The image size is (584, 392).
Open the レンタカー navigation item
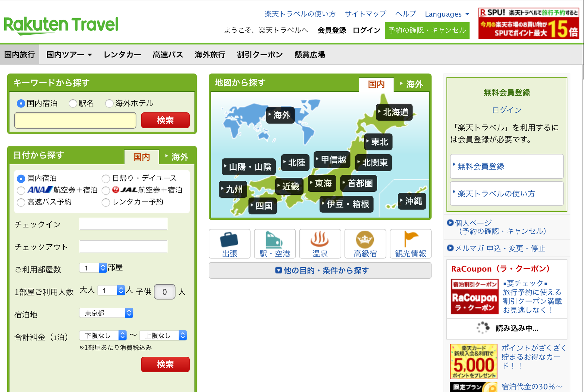(122, 55)
